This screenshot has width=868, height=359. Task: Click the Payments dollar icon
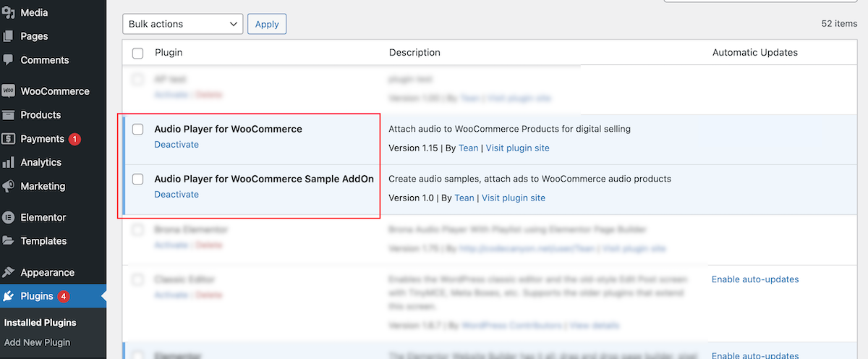9,139
